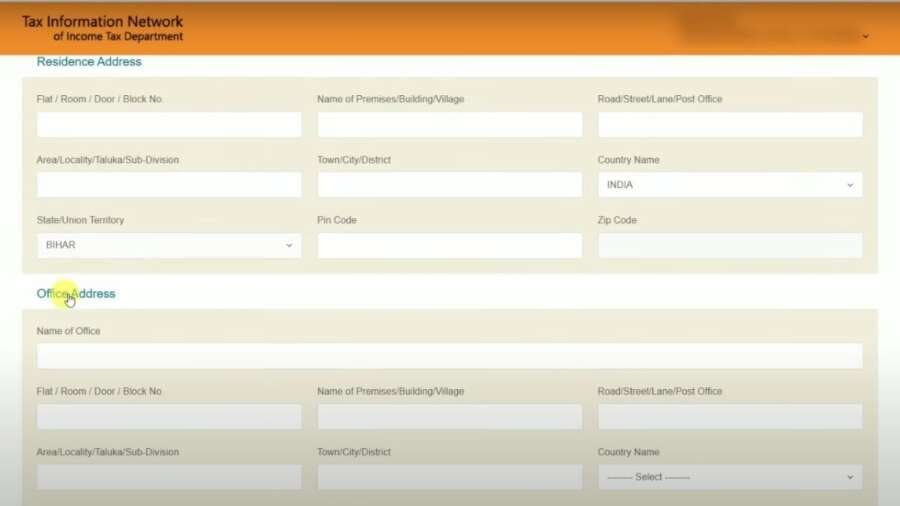The height and width of the screenshot is (506, 900).
Task: Open State/Union Territory dropdown showing BIHAR
Action: [169, 245]
